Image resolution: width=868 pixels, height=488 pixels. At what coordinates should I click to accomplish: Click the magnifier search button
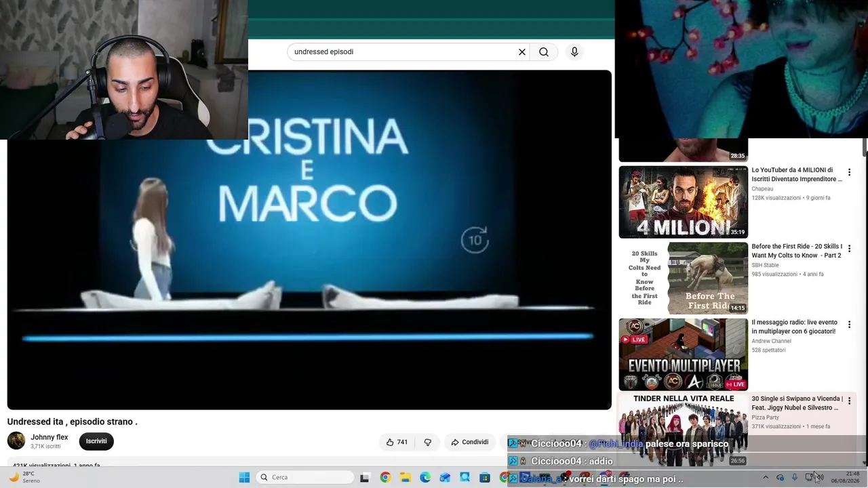click(544, 52)
